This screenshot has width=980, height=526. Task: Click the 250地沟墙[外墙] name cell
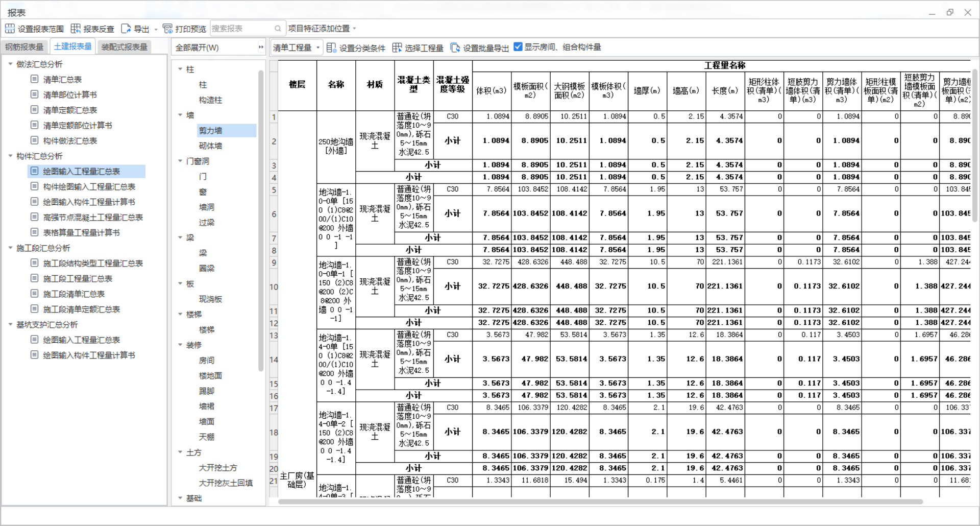coord(336,146)
